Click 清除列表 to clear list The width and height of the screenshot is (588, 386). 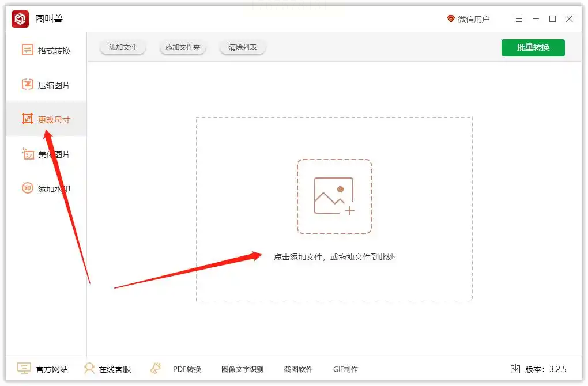tap(243, 47)
